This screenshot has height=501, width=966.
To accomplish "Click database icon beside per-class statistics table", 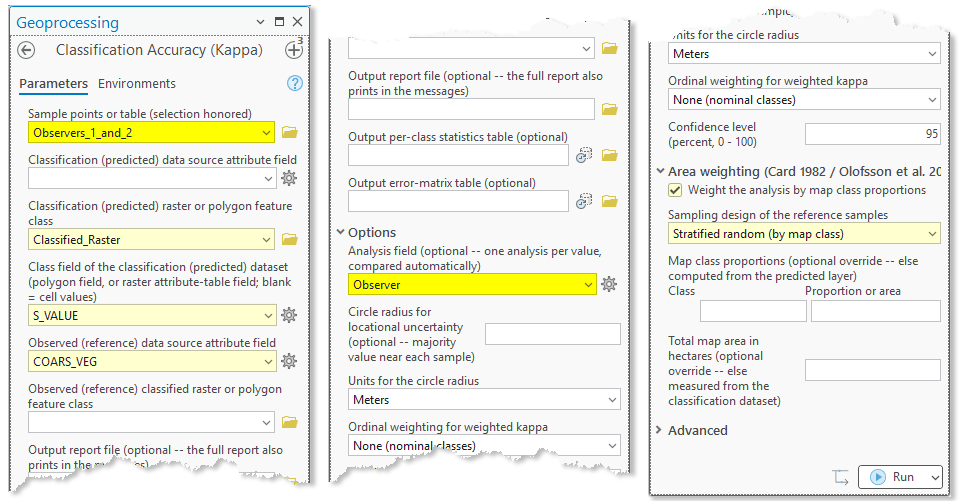I will pyautogui.click(x=584, y=155).
